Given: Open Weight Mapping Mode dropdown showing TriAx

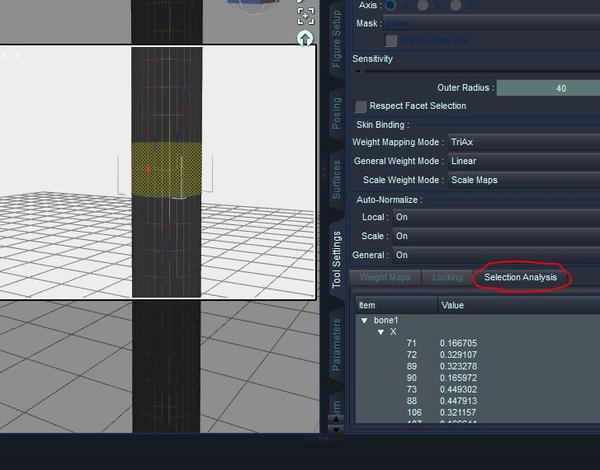Looking at the screenshot, I should coord(524,142).
